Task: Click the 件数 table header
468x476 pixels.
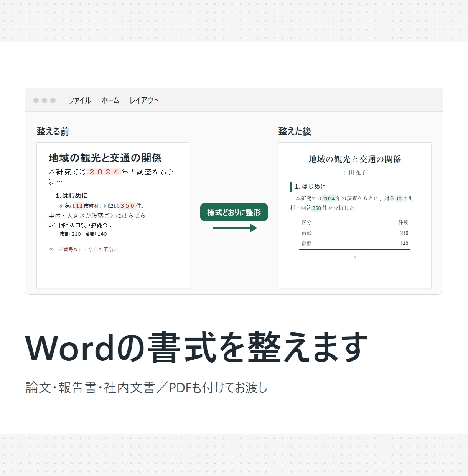Action: click(403, 222)
